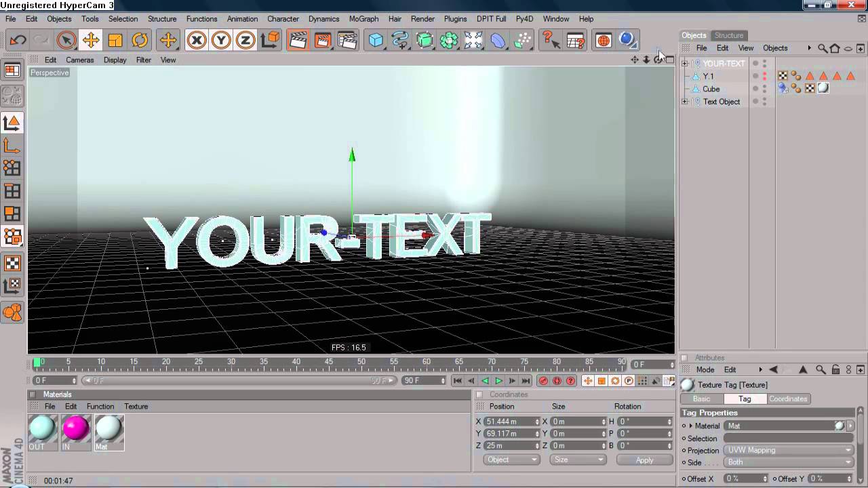This screenshot has height=488, width=868.
Task: Switch to Edges mode
Action: point(12,191)
